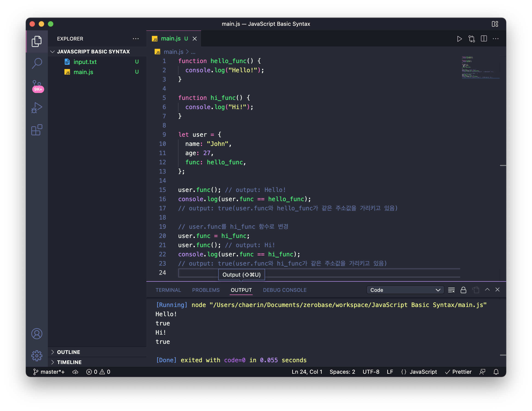Open the Extensions view
The height and width of the screenshot is (411, 532).
tap(37, 130)
